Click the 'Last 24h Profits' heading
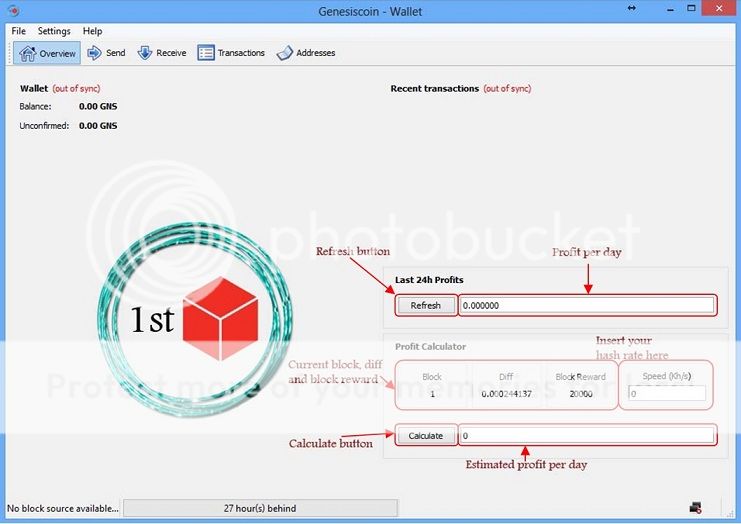 point(429,280)
